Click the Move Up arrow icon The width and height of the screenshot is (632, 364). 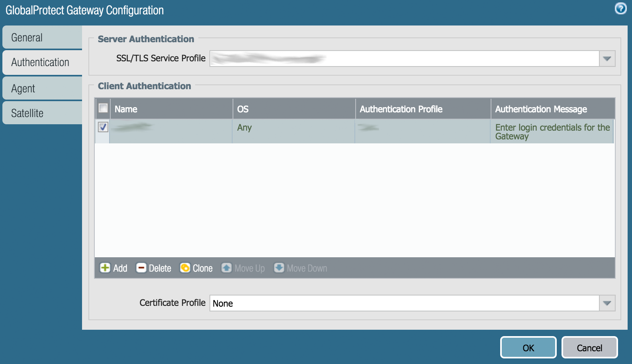(227, 268)
